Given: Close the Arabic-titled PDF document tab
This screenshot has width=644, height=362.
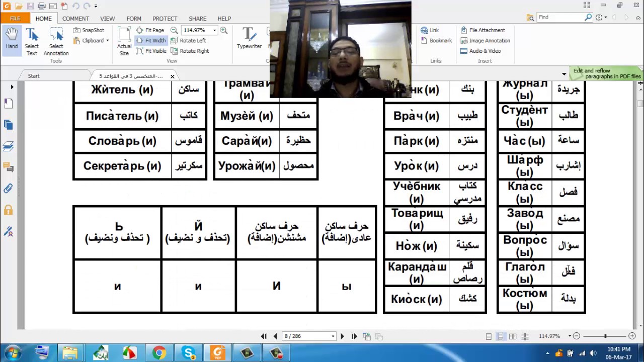Looking at the screenshot, I should (x=172, y=76).
